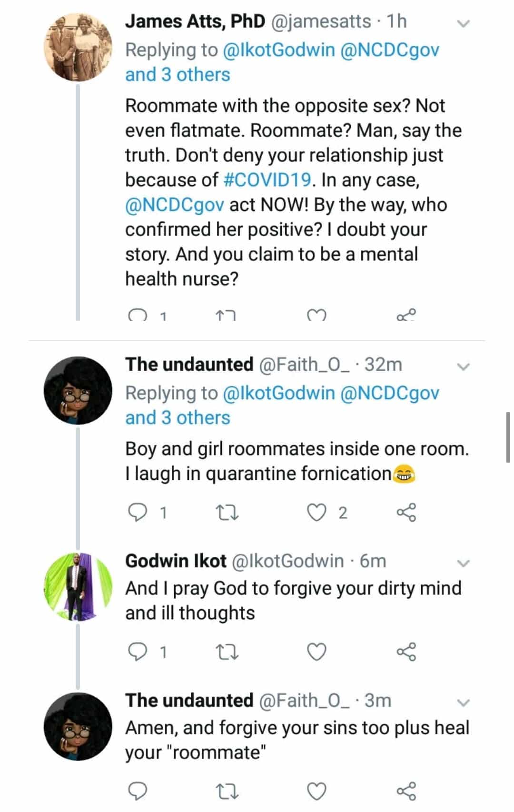Share The undaunted's 32m tweet

[406, 512]
